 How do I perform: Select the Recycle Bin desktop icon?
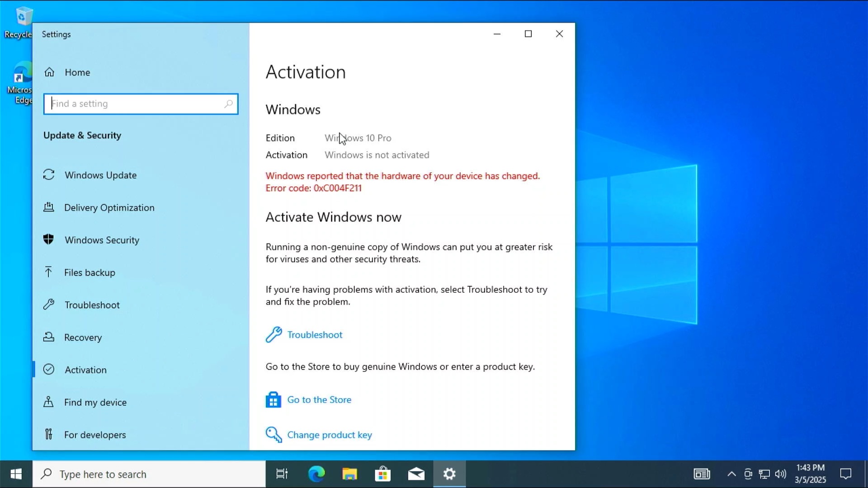(19, 23)
